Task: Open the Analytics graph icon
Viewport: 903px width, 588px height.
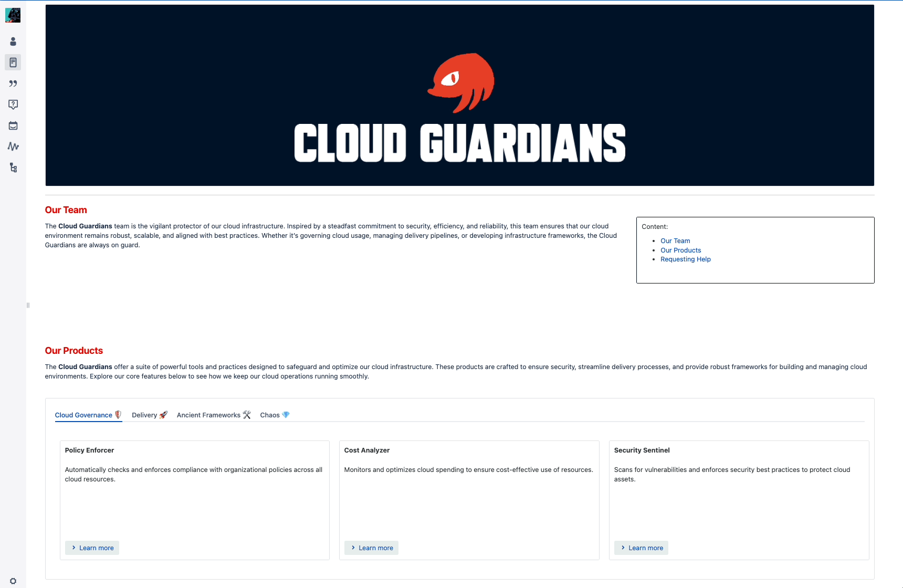Action: (13, 146)
